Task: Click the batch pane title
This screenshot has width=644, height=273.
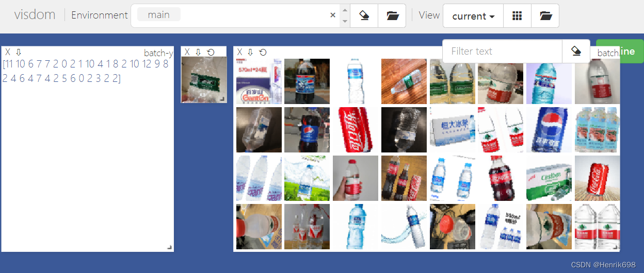Action: coord(608,53)
